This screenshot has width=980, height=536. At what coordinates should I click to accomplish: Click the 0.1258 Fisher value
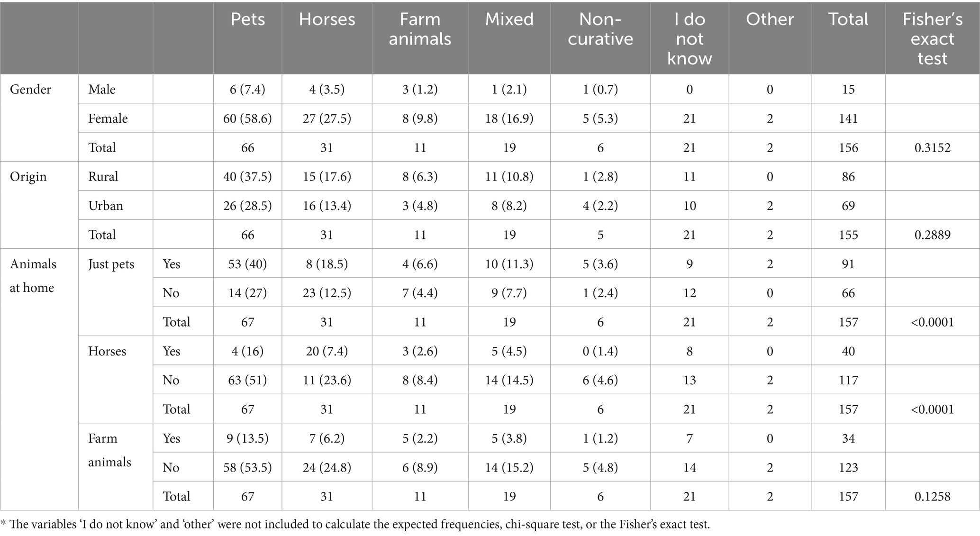[932, 496]
